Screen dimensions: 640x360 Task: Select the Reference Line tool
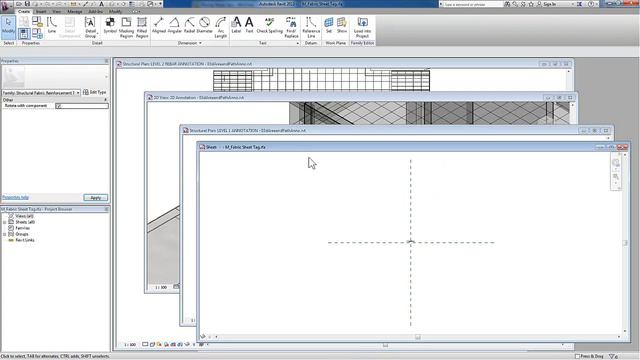(311, 27)
